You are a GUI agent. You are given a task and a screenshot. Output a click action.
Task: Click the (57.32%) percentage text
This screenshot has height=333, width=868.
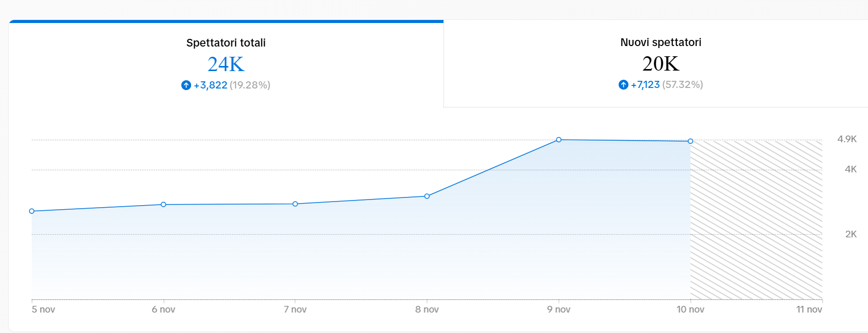pos(683,85)
